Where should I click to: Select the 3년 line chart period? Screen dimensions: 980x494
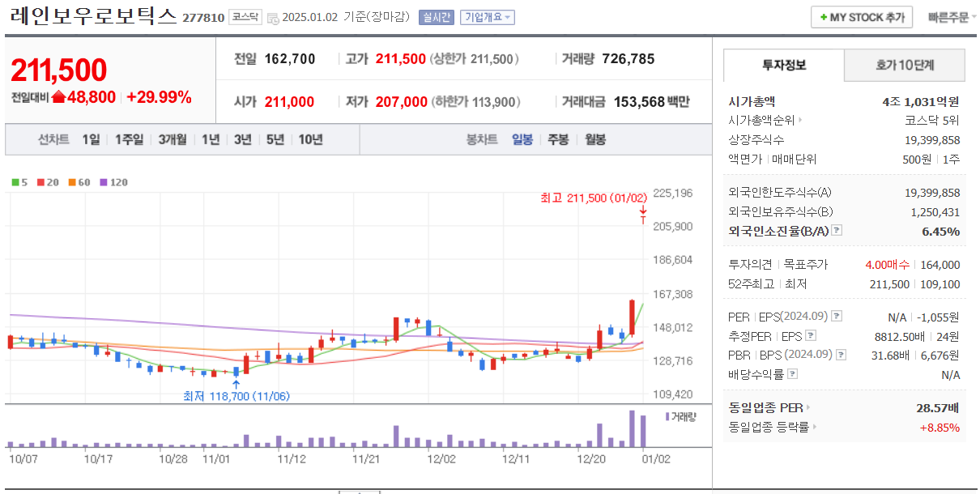pos(243,139)
